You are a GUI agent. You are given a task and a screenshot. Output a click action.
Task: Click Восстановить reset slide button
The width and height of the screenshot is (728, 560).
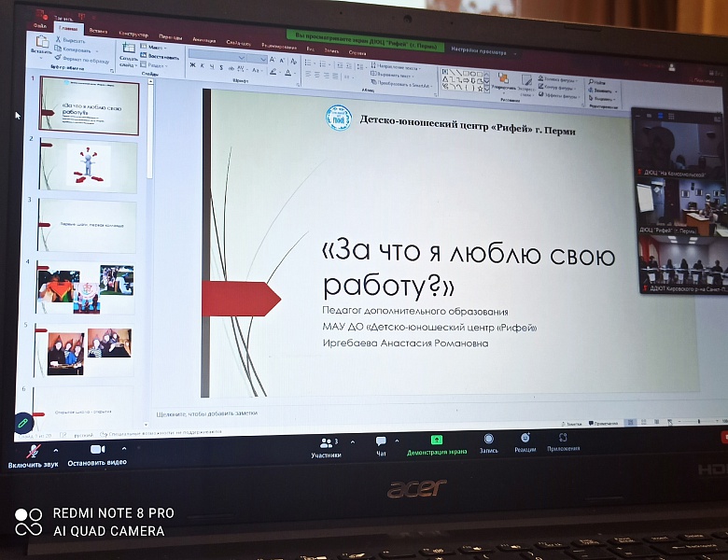160,56
